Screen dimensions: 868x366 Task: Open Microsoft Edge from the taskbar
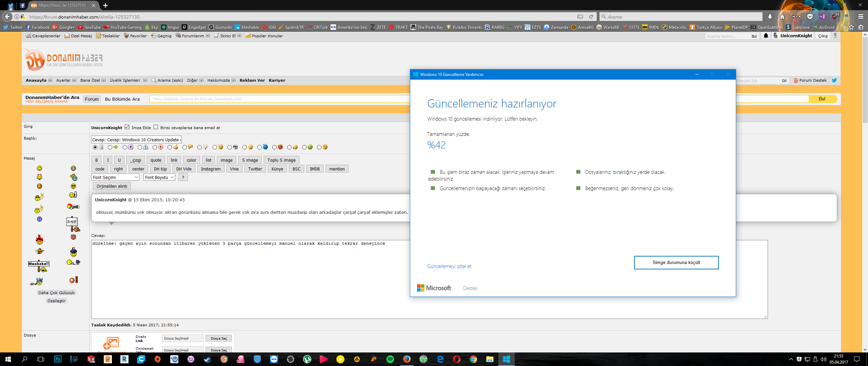click(x=440, y=359)
